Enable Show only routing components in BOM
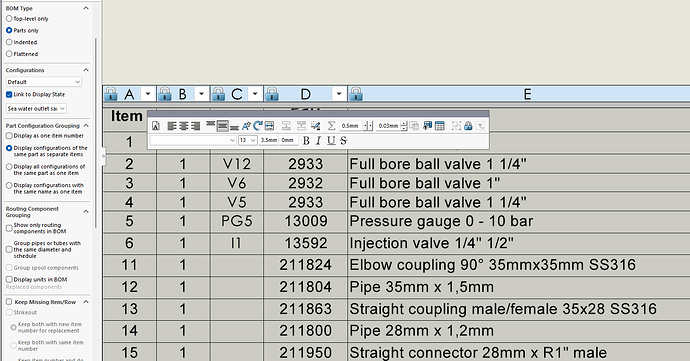Image resolution: width=690 pixels, height=361 pixels. click(x=9, y=228)
